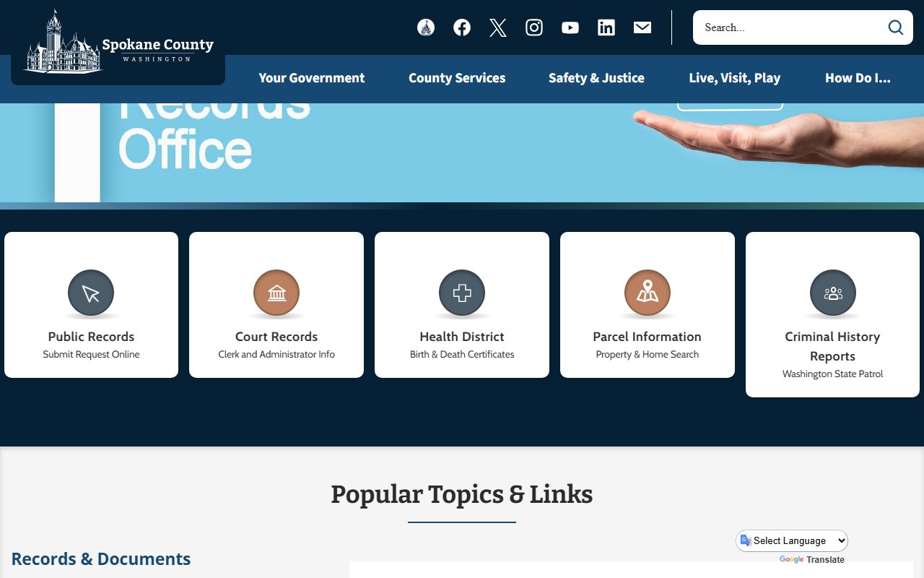The height and width of the screenshot is (578, 924).
Task: Open Public Records title link
Action: coord(91,337)
